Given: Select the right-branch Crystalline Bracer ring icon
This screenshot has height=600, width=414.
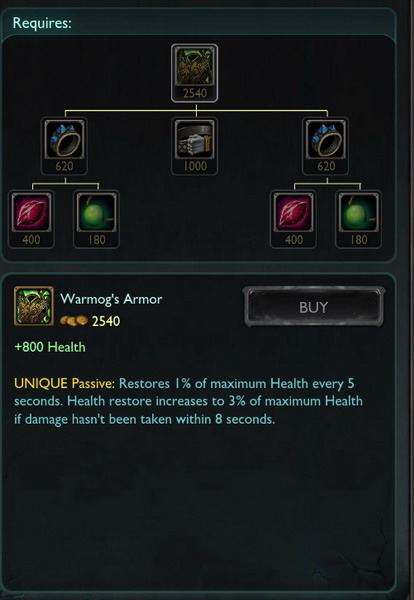Looking at the screenshot, I should click(x=326, y=140).
